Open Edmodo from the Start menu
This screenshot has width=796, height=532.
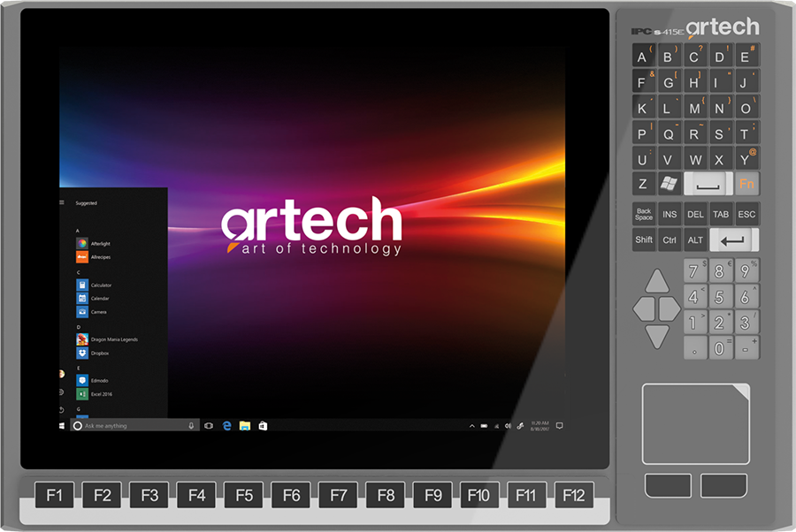coord(92,380)
